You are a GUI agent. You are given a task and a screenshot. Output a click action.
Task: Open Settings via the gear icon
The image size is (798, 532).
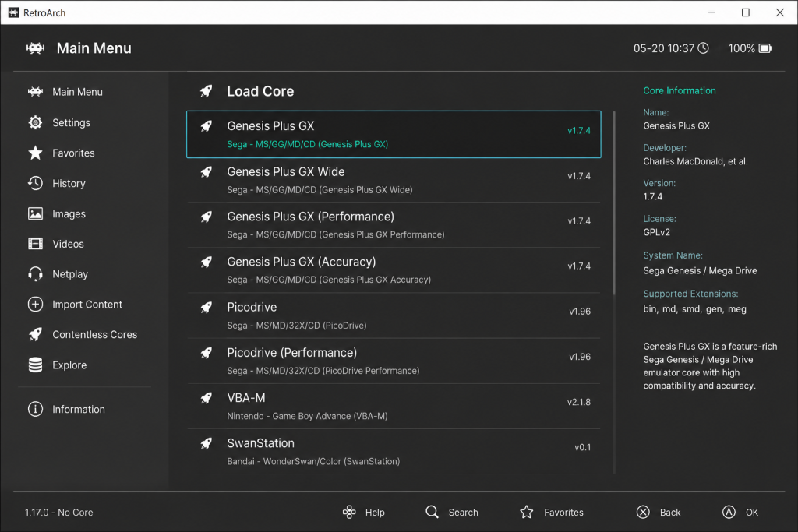(x=35, y=122)
